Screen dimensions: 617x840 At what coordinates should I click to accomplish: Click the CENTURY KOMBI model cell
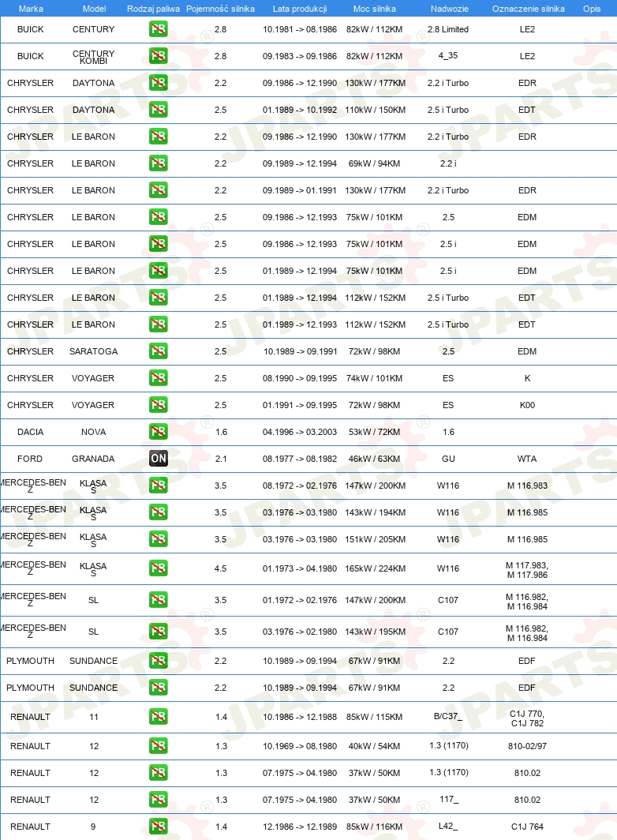click(93, 57)
